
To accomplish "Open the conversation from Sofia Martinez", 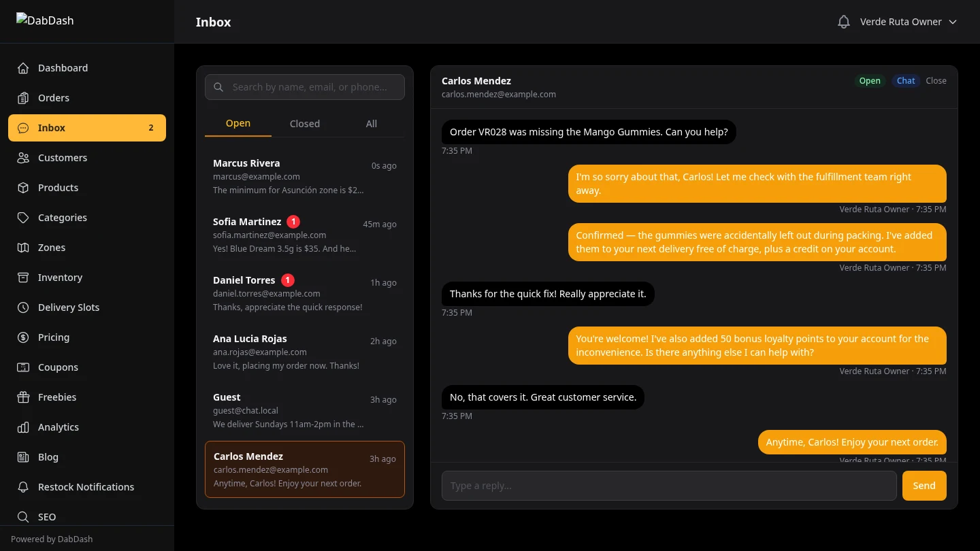I will (x=304, y=234).
